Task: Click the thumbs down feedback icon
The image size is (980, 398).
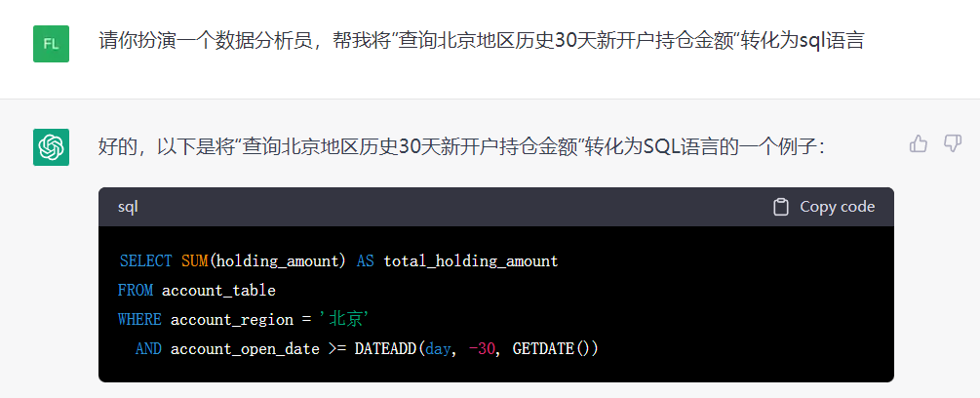Action: point(952,143)
